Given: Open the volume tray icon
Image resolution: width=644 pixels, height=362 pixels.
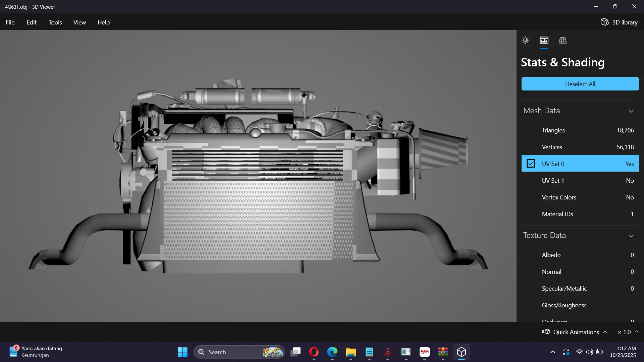Looking at the screenshot, I should coord(589,352).
